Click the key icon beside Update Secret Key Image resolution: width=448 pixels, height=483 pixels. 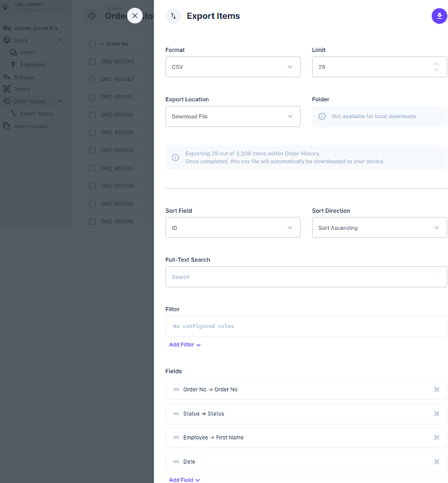[x=6, y=28]
